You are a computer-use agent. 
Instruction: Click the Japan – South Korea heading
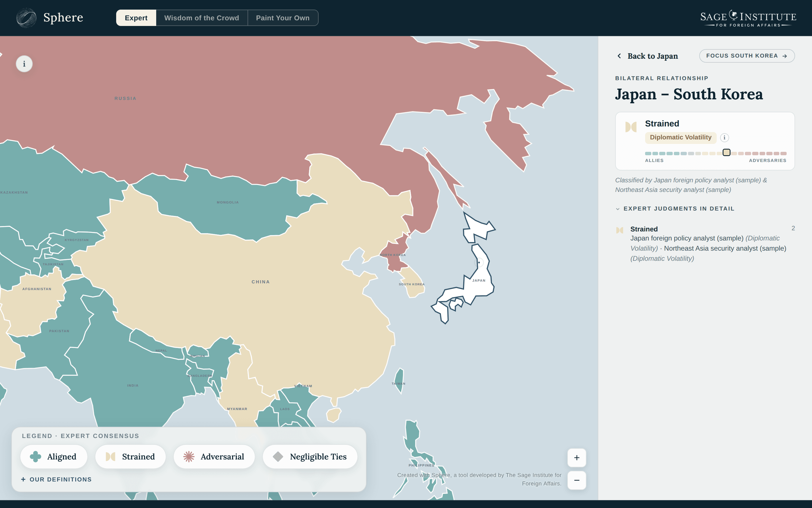pyautogui.click(x=689, y=94)
